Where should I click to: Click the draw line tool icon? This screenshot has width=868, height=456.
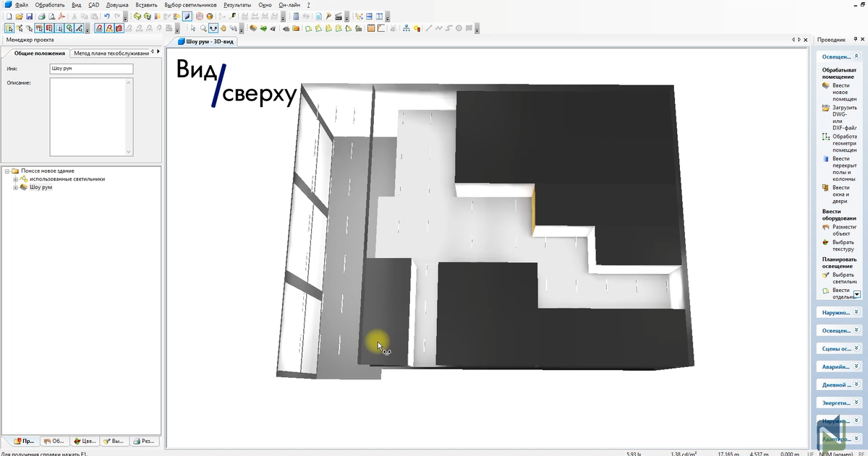click(x=428, y=28)
